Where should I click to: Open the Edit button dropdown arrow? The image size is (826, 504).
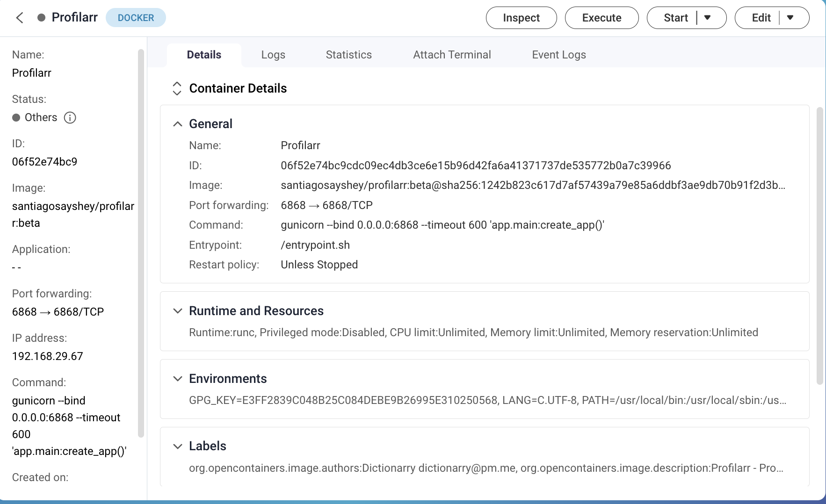coord(790,18)
